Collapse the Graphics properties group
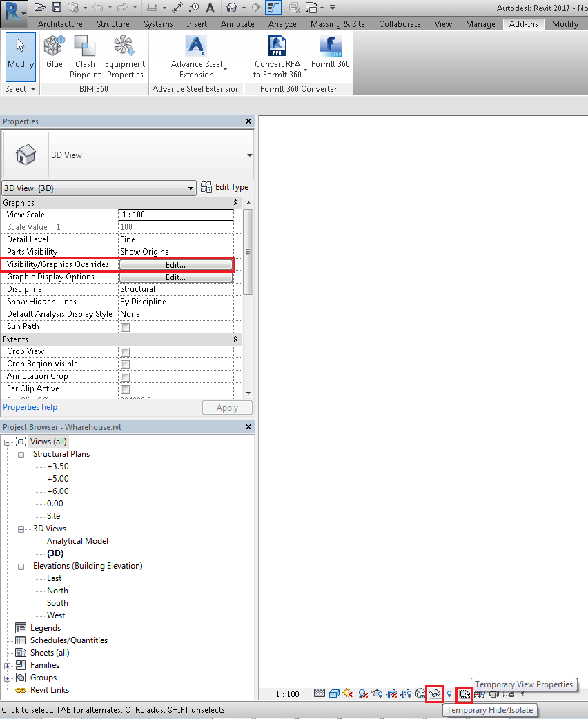Screen dimensions: 588x719 pos(236,203)
